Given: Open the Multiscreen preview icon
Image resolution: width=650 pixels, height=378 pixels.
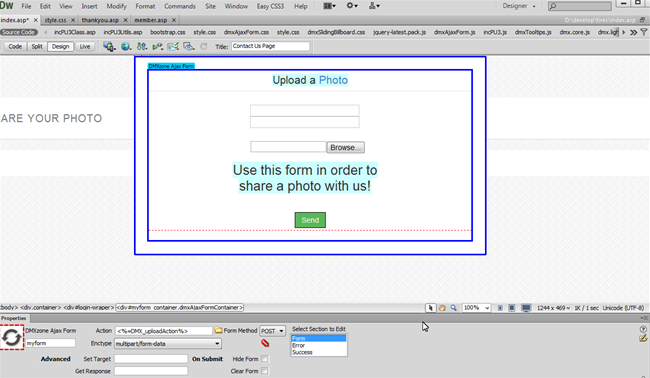Looking at the screenshot, I should tap(109, 46).
